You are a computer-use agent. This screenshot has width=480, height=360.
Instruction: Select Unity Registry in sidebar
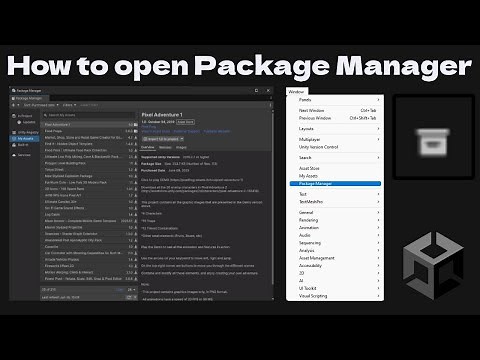pos(25,132)
